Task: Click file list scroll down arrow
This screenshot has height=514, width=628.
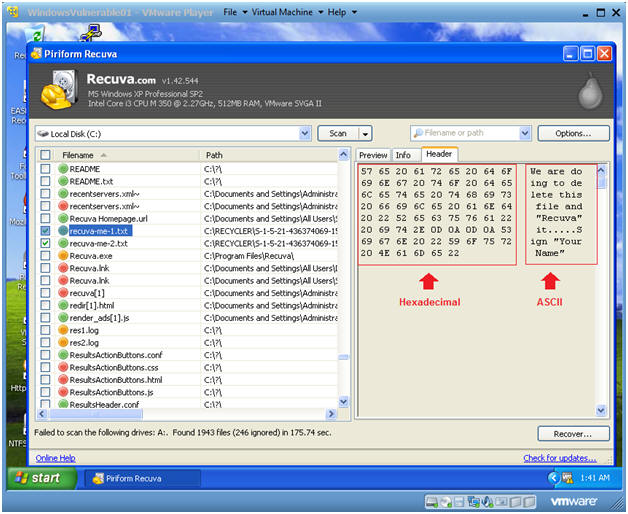Action: coord(343,401)
